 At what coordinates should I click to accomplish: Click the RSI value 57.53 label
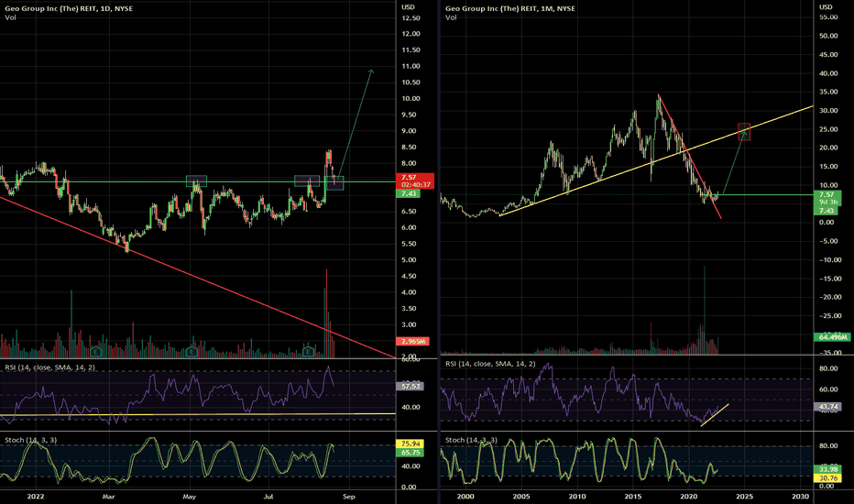[411, 387]
